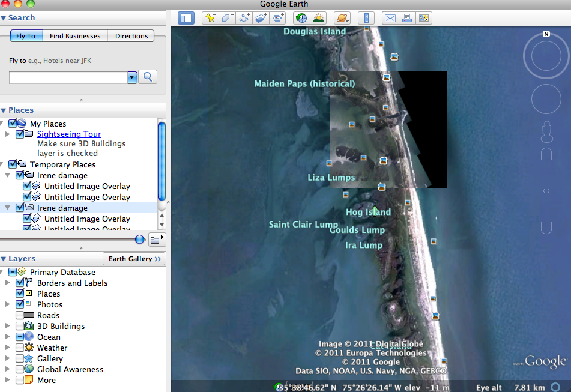Screen dimensions: 571x392
Task: Select the Places layer row
Action: click(x=49, y=294)
